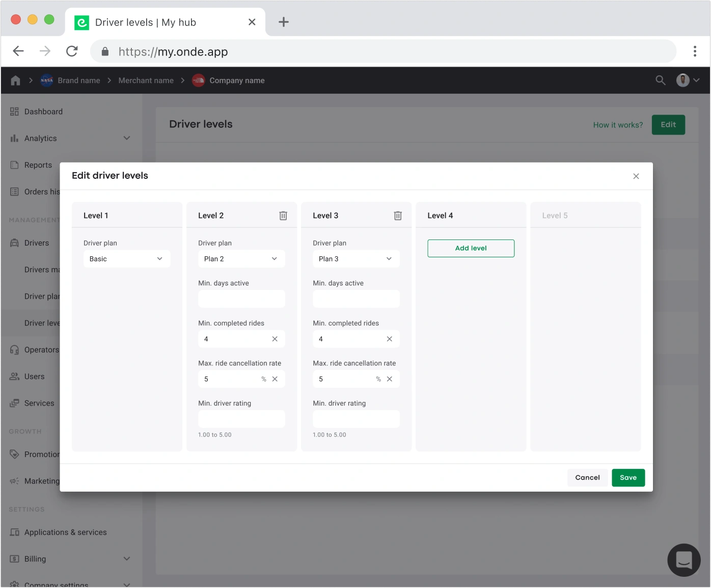Image resolution: width=711 pixels, height=588 pixels.
Task: Open Applications & services in sidebar
Action: pos(65,532)
